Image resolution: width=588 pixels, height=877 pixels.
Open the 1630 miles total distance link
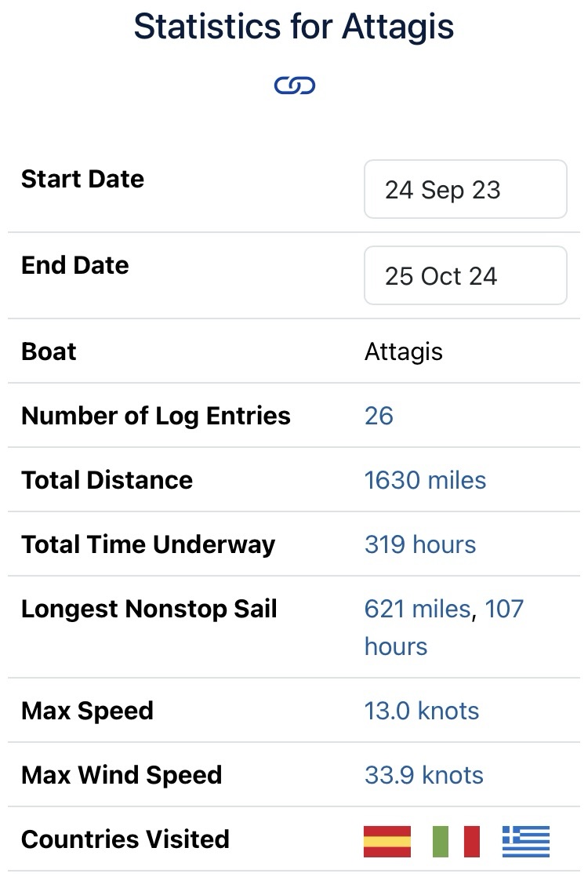pyautogui.click(x=426, y=480)
